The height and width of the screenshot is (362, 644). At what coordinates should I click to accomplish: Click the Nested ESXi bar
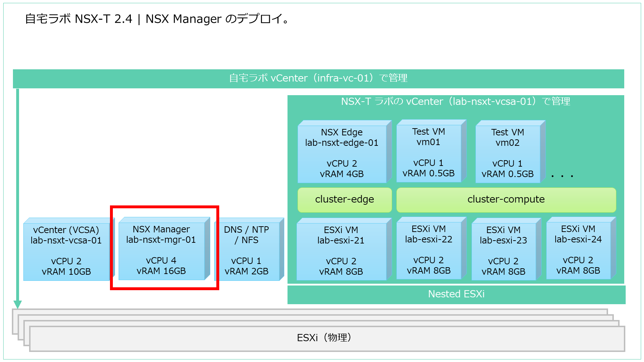[456, 294]
